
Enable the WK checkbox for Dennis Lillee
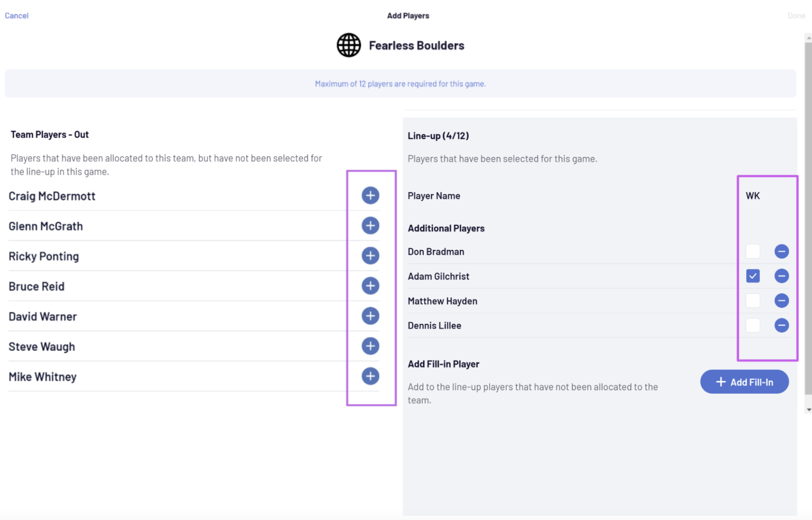[753, 325]
